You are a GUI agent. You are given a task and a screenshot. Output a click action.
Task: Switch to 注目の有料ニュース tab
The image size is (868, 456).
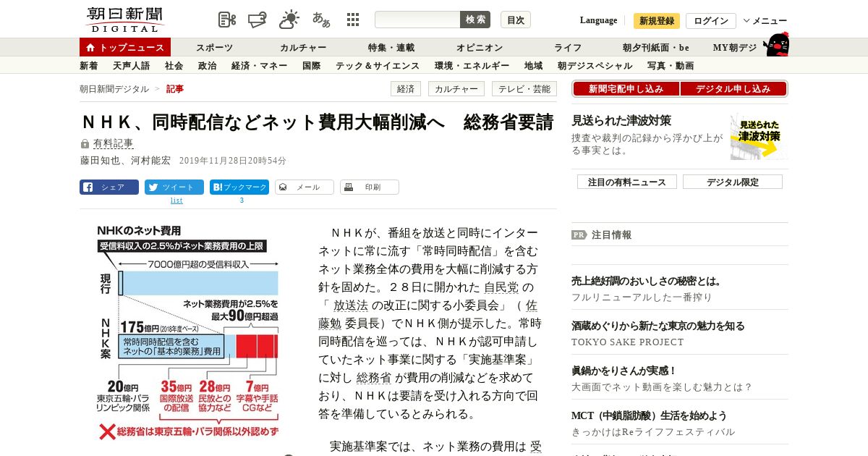[627, 182]
